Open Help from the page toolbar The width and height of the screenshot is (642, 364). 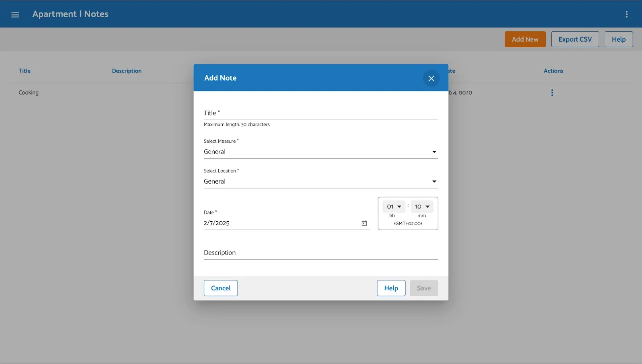(x=618, y=39)
